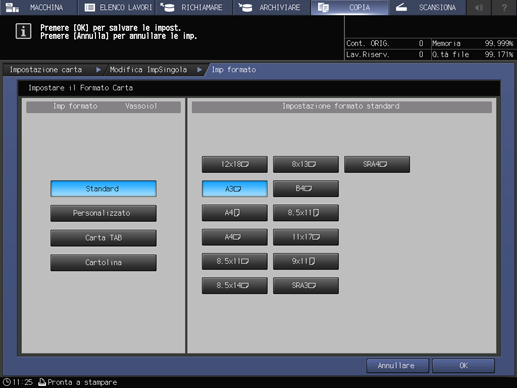Choose the Personalizzato format option
517x388 pixels.
click(x=103, y=213)
